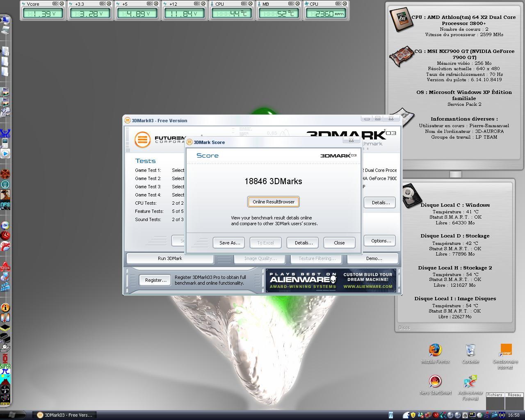Close the CPU fan RPM gadget
525x420 pixels.
[344, 4]
